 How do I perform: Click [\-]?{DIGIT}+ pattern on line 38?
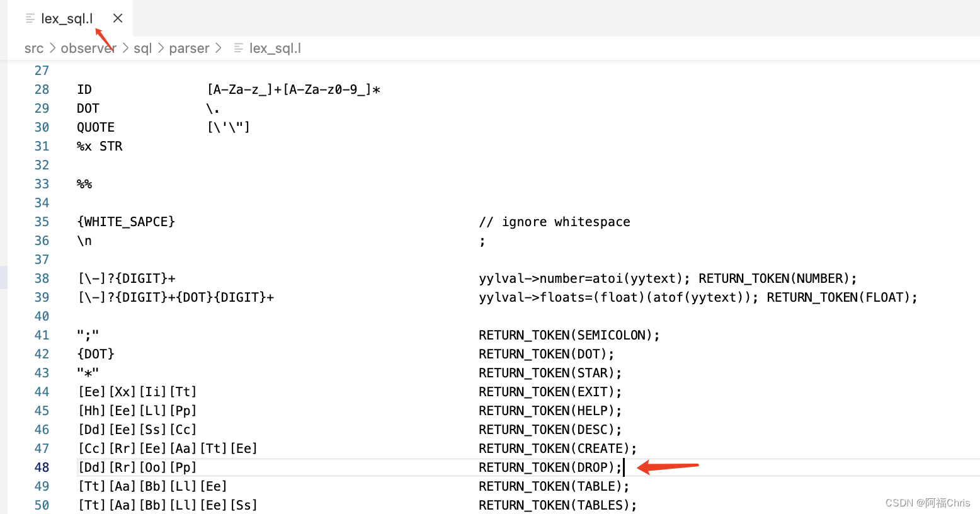127,278
